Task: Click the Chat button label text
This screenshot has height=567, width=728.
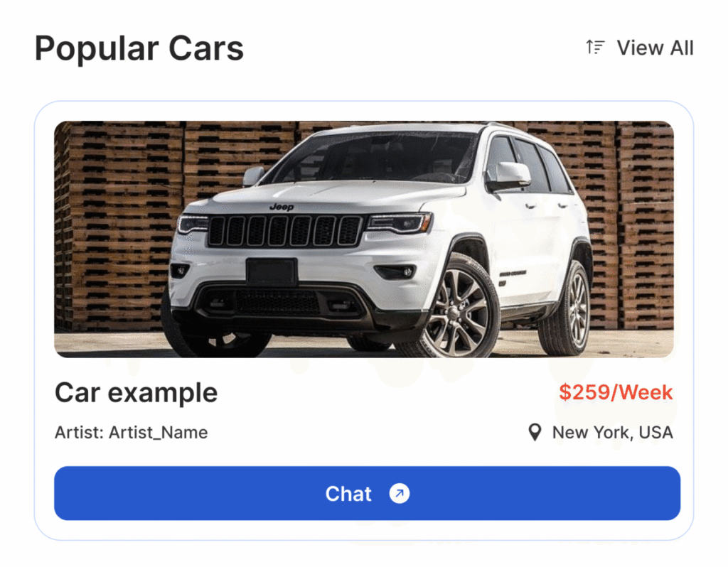Action: [x=348, y=494]
